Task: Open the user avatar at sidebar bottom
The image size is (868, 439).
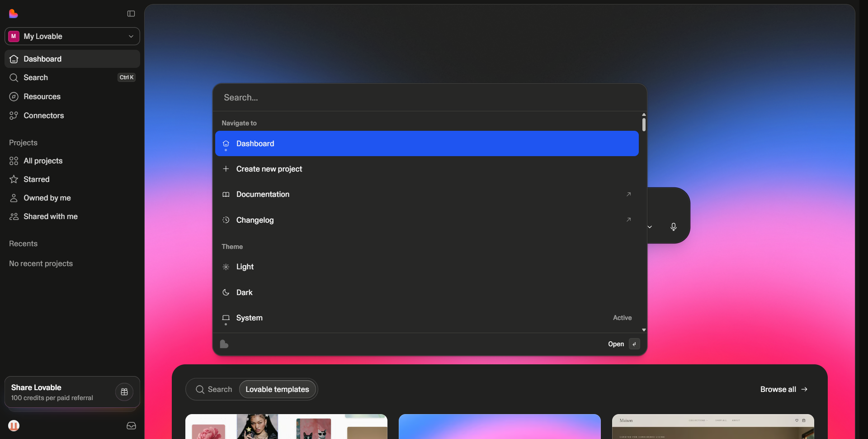Action: pyautogui.click(x=14, y=425)
